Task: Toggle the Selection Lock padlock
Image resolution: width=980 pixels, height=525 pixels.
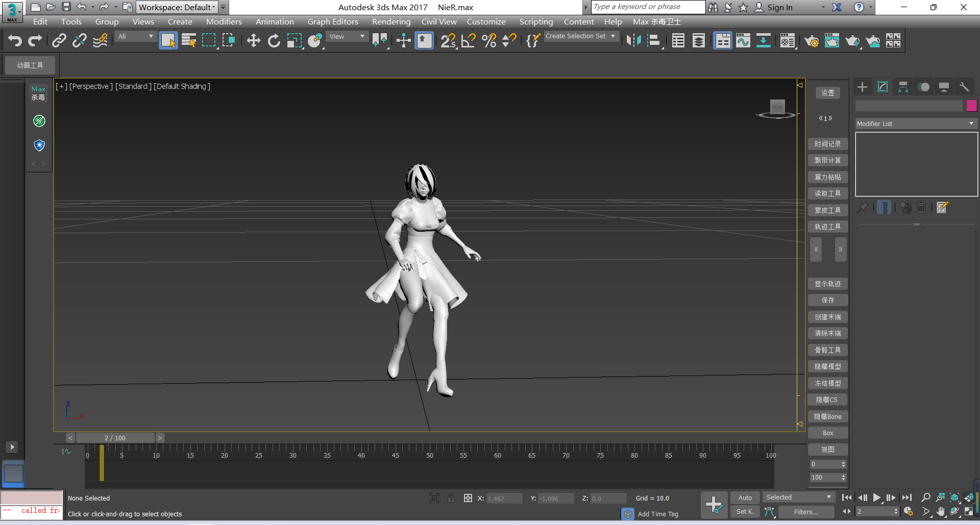Action: [451, 498]
